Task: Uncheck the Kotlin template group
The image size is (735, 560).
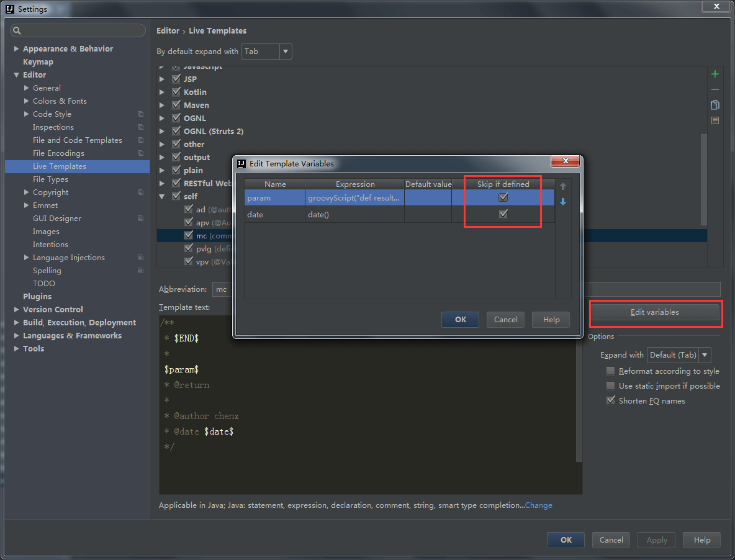Action: tap(176, 92)
